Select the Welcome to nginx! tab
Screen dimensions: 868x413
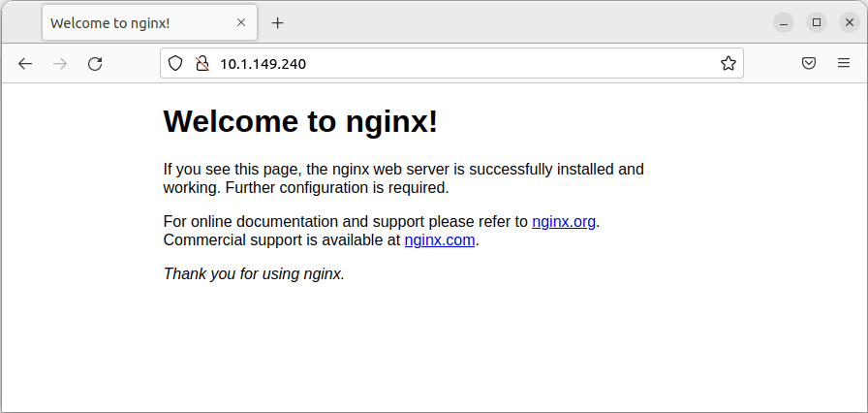(149, 22)
